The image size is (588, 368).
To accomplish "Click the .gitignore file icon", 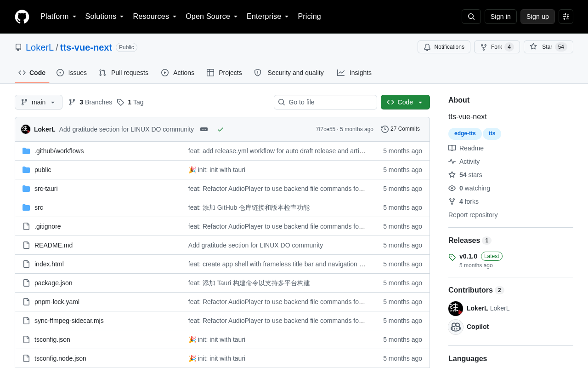I will click(x=26, y=226).
